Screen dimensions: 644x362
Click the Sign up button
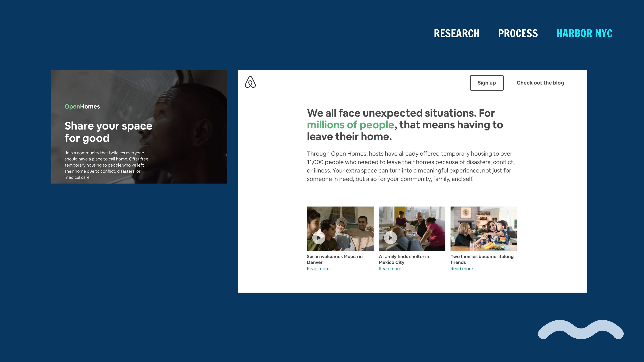coord(487,83)
